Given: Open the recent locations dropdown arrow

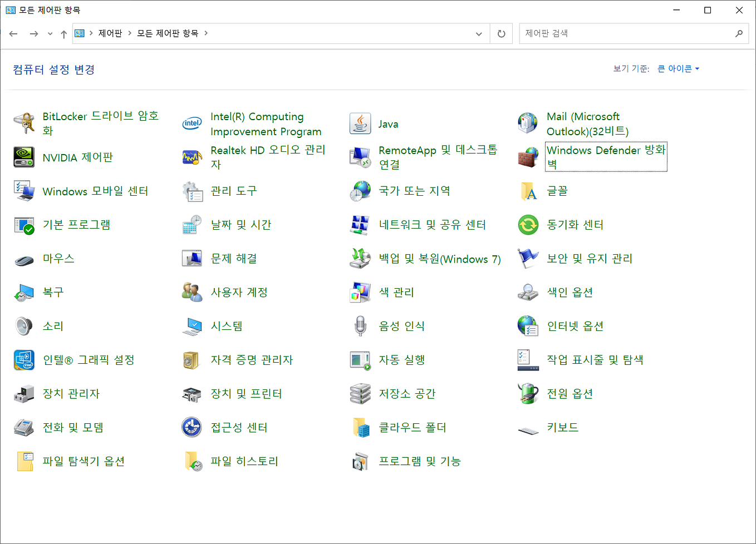Looking at the screenshot, I should [50, 34].
